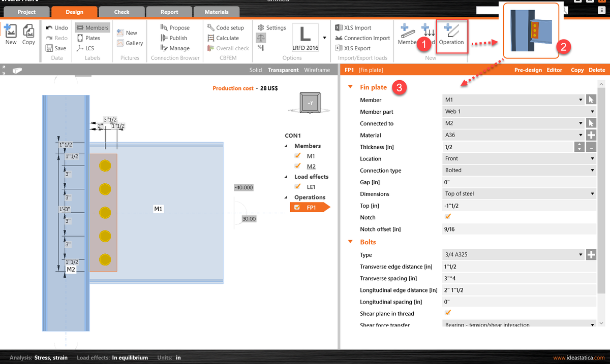Add a new Operation from the ribbon
Screen dimensions: 610x364
point(451,36)
